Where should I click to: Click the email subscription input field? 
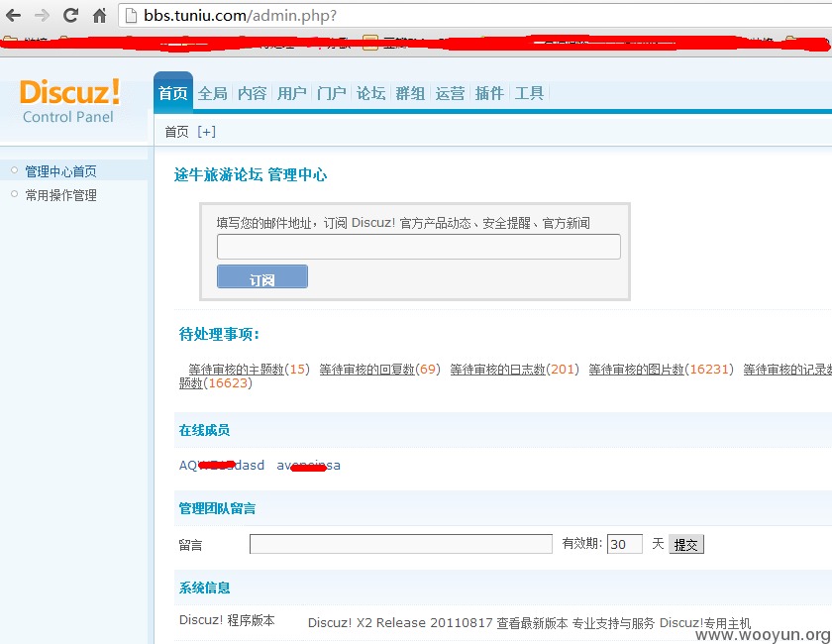pyautogui.click(x=419, y=247)
